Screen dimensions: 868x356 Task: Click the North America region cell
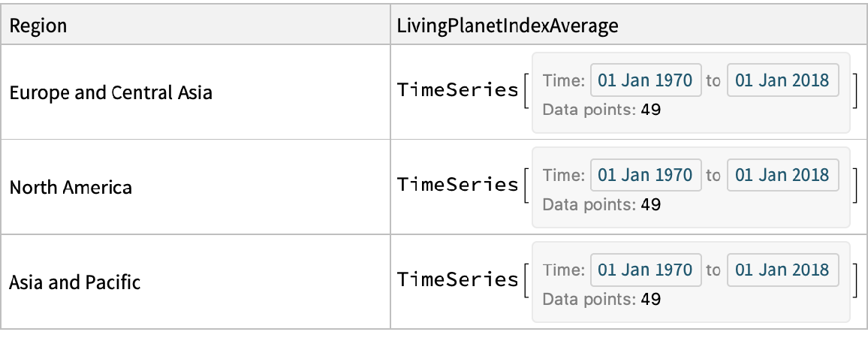click(x=71, y=187)
